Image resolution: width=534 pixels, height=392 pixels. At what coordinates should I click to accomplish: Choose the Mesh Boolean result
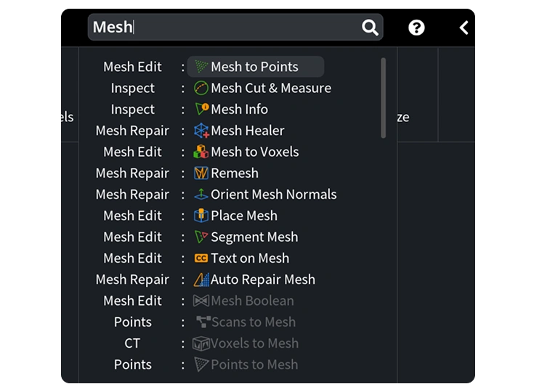(243, 301)
